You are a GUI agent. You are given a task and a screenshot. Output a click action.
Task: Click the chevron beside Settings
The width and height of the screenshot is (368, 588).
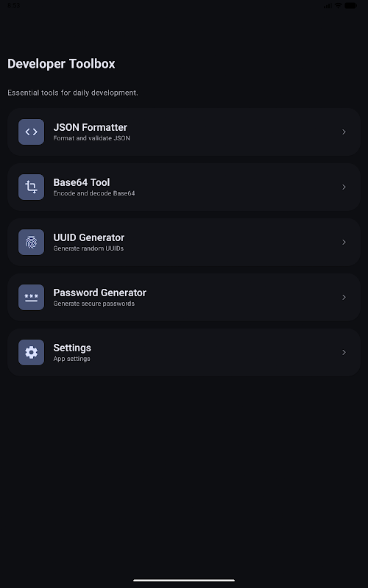[344, 353]
